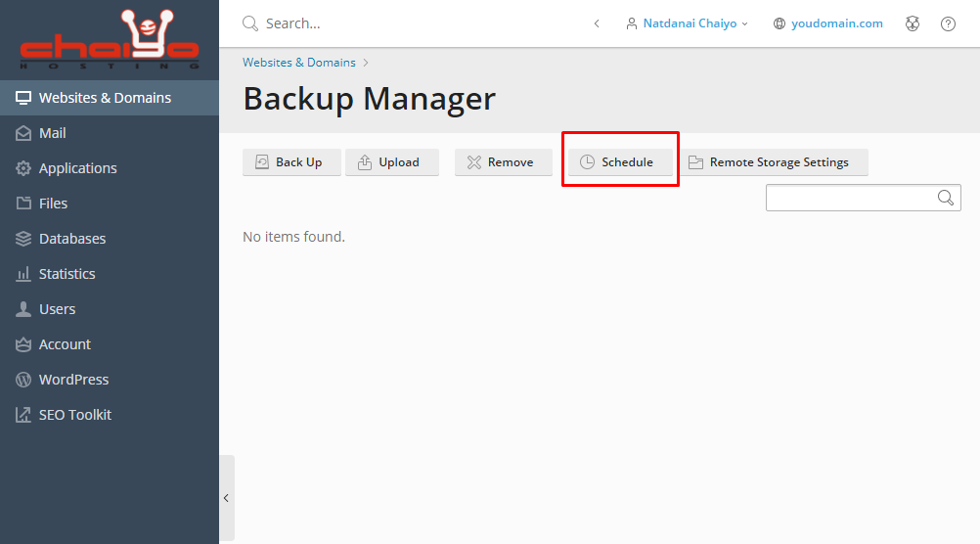Expand the Natdanai Chaiyo account dropdown
980x544 pixels.
click(x=687, y=23)
